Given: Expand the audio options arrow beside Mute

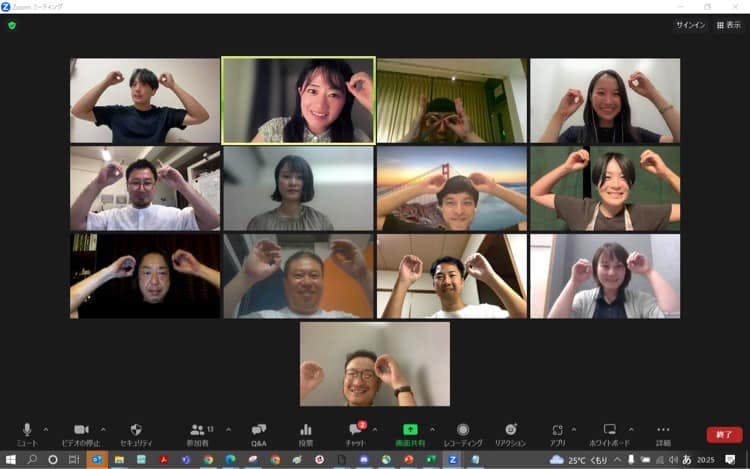Looking at the screenshot, I should tap(46, 429).
